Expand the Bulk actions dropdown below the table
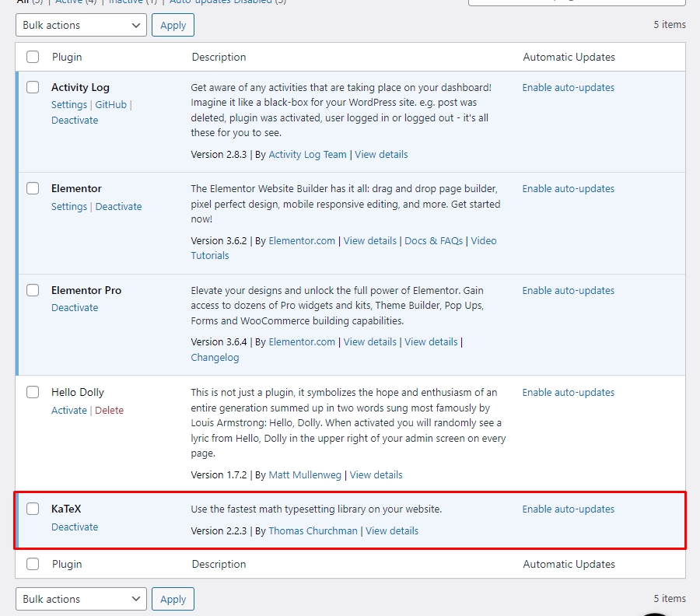This screenshot has height=616, width=700. [x=81, y=599]
